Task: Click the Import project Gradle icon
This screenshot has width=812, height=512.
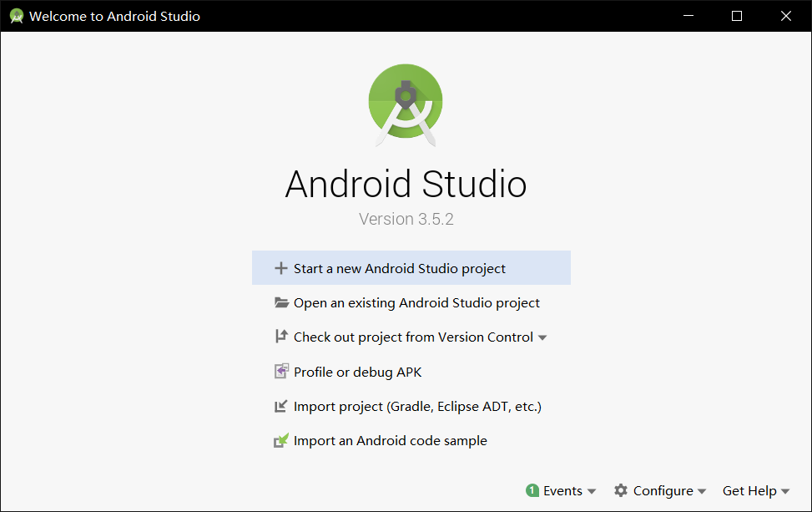Action: tap(281, 406)
